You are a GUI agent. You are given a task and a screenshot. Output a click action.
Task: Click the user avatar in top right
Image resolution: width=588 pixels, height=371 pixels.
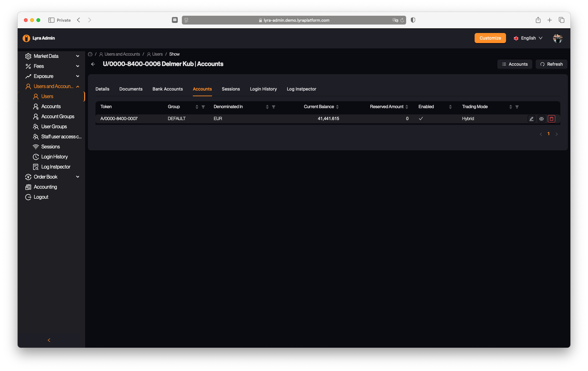click(x=558, y=38)
